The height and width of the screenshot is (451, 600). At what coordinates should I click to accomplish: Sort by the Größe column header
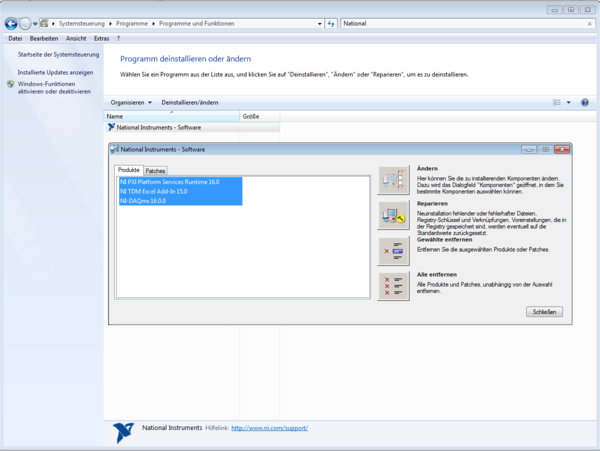tap(259, 116)
